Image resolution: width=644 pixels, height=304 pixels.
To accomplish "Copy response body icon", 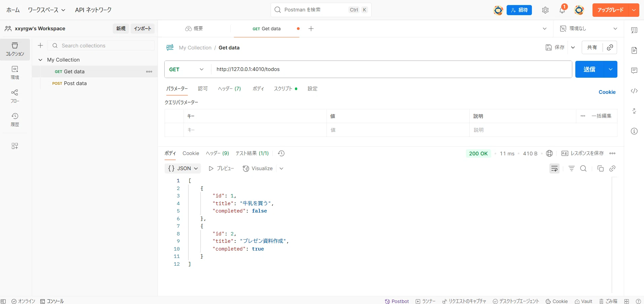I will [x=600, y=168].
